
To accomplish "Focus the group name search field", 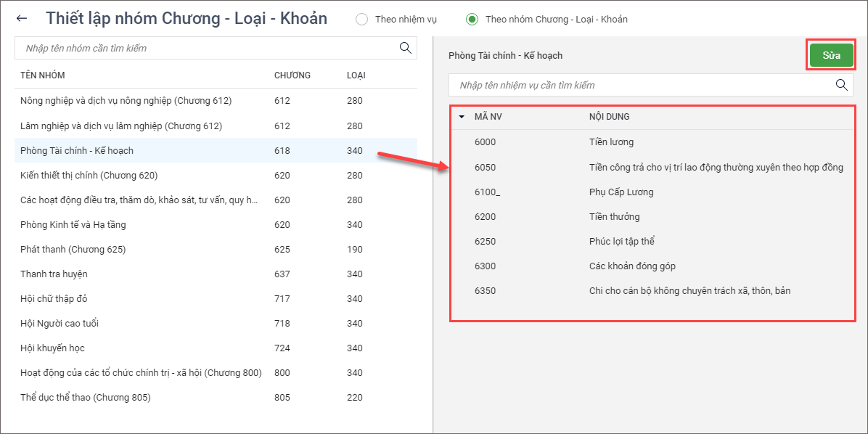I will pos(207,48).
